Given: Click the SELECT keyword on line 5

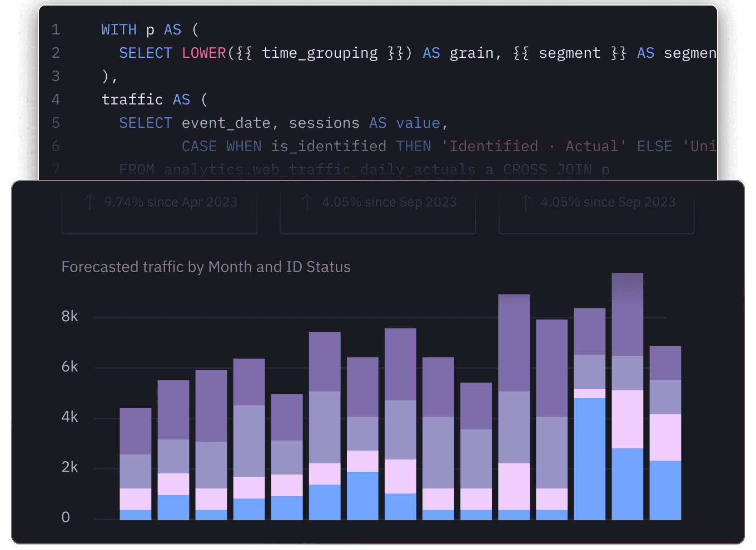Looking at the screenshot, I should 146,123.
